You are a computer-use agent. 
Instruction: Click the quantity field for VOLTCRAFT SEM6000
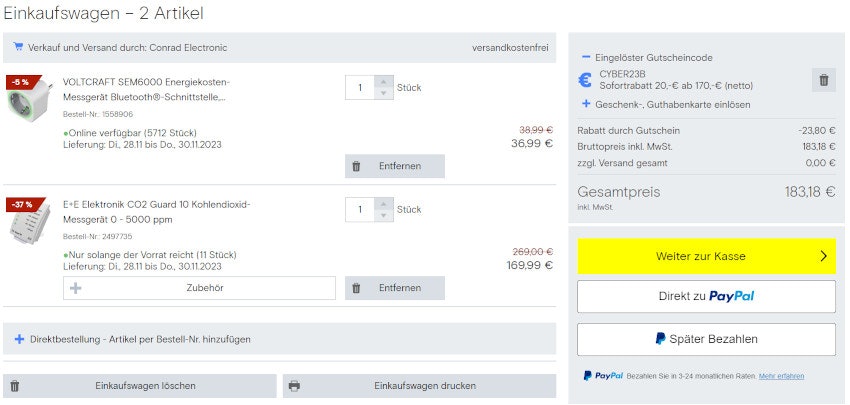pyautogui.click(x=359, y=88)
